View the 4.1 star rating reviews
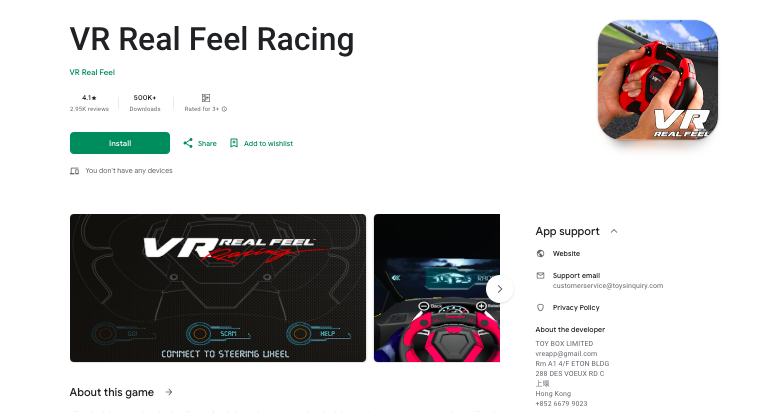This screenshot has height=412, width=783. [x=89, y=103]
